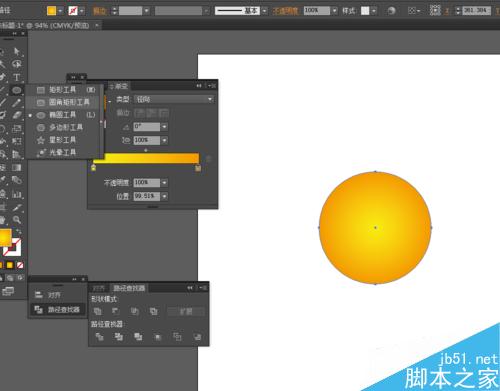Select the right orange gradient stop

[198, 167]
